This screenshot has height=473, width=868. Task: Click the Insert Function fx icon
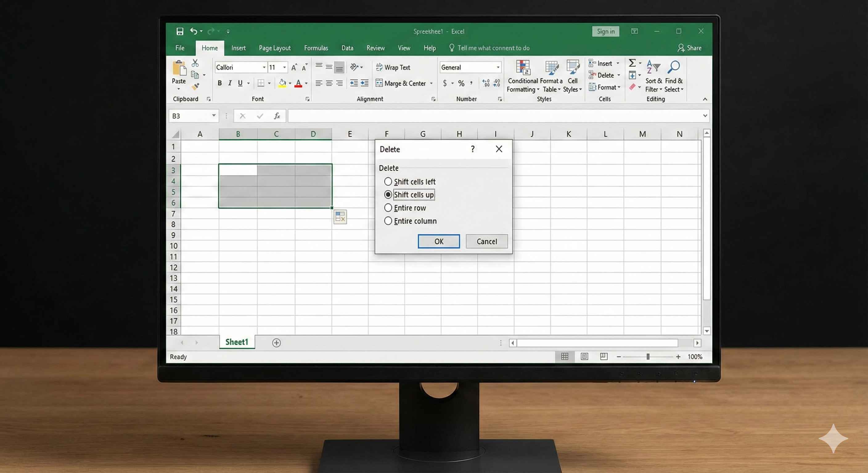click(x=277, y=116)
